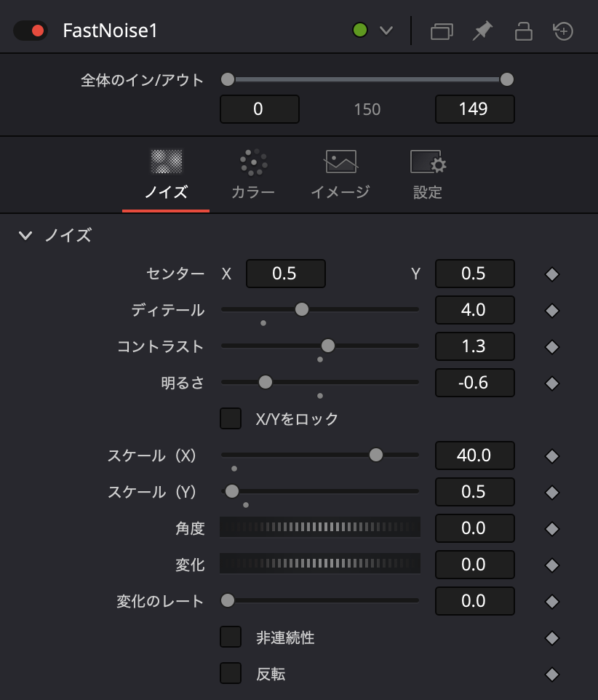Enable the 非連続性 checkbox
Image resolution: width=598 pixels, height=700 pixels.
click(231, 637)
